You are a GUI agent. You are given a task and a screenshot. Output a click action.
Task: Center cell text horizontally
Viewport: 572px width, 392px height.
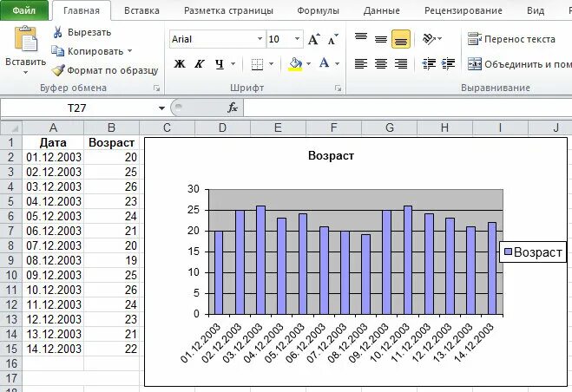[x=381, y=64]
